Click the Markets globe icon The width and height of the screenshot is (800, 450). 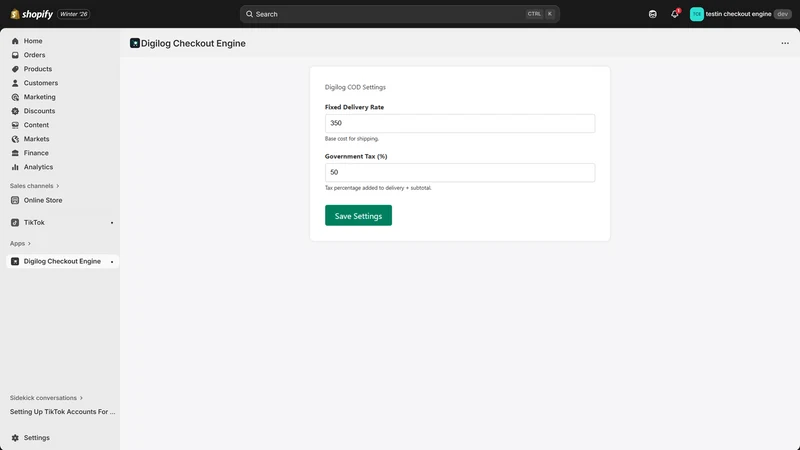[15, 139]
